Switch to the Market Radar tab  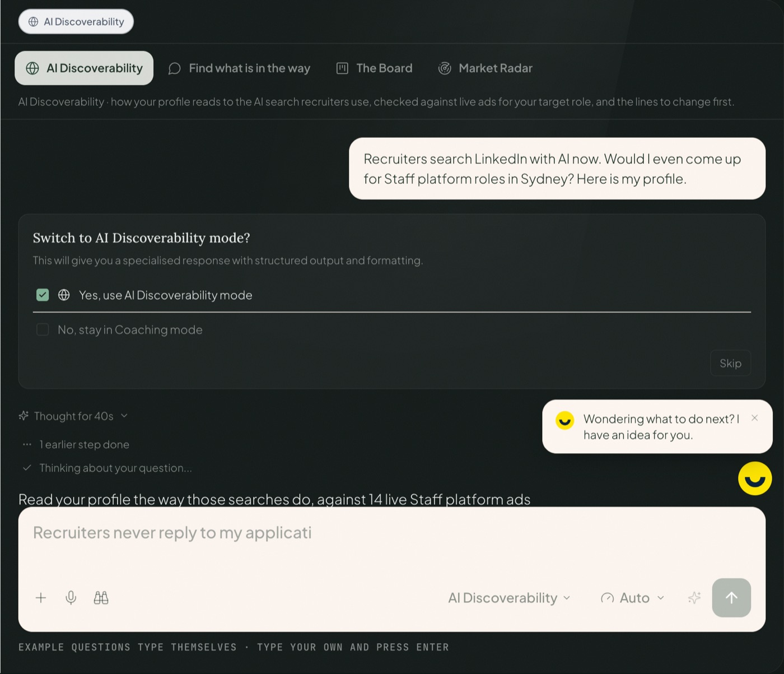click(486, 68)
